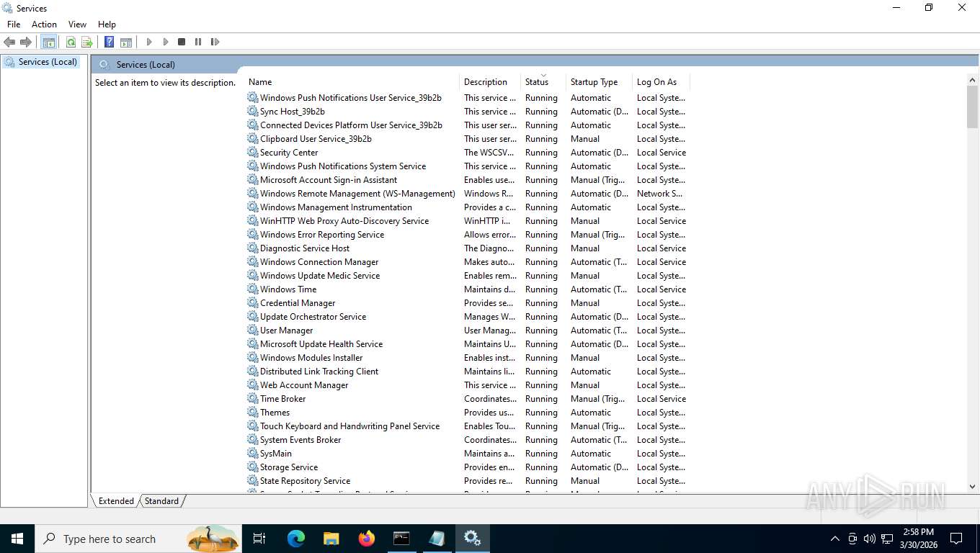980x553 pixels.
Task: Sort by the Startup Type column header
Action: tap(599, 82)
